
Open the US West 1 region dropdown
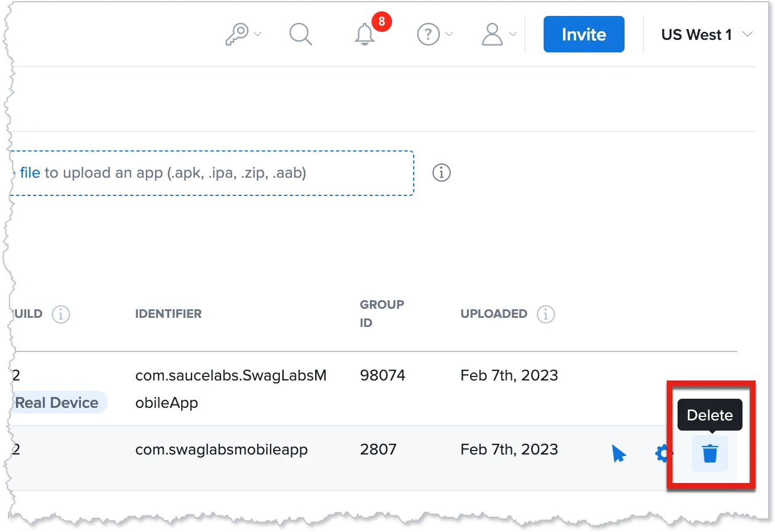tap(705, 35)
